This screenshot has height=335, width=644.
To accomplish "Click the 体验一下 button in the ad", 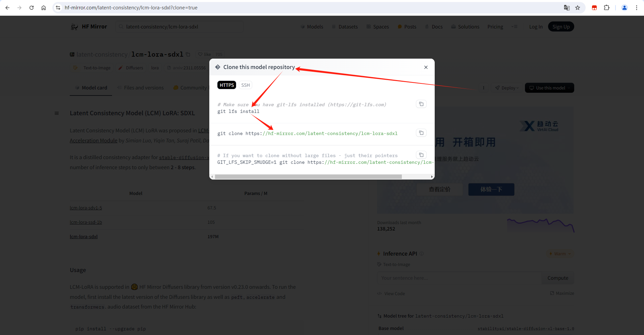I will [x=491, y=190].
